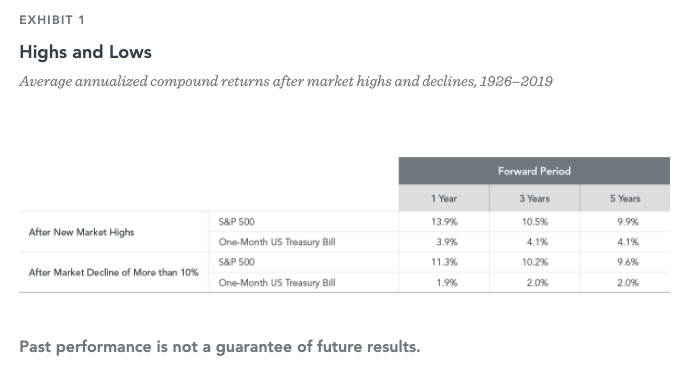Click the EXHIBIT 1 label
The height and width of the screenshot is (368, 690).
(52, 20)
